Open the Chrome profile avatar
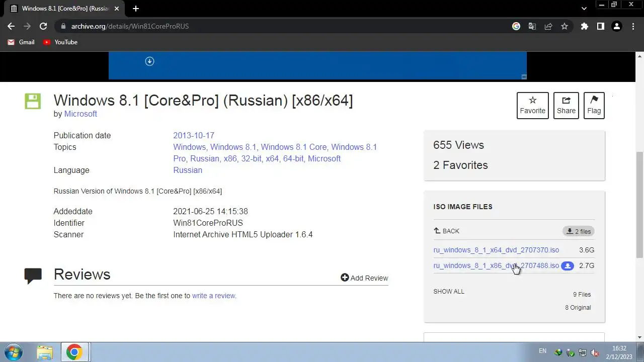The image size is (644, 362). coord(617,26)
